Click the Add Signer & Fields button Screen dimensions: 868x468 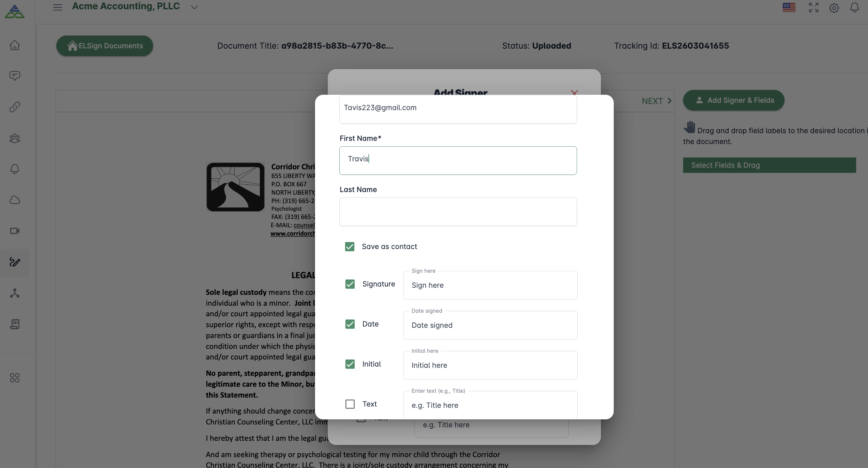point(734,100)
